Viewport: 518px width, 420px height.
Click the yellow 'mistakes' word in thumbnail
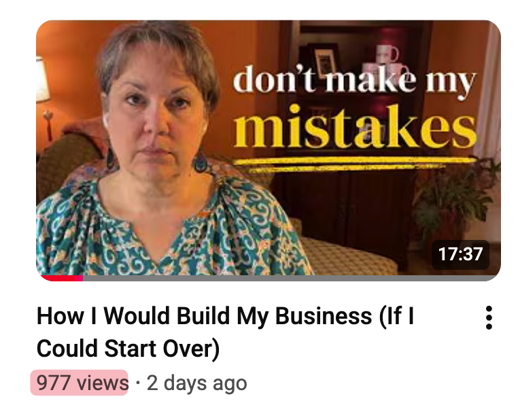click(x=355, y=126)
